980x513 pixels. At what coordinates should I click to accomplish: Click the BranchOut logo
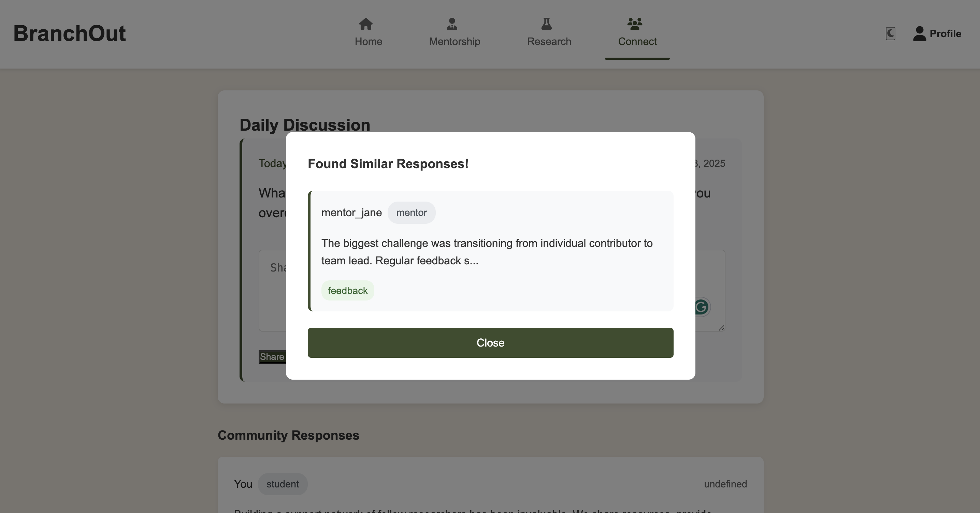(69, 33)
